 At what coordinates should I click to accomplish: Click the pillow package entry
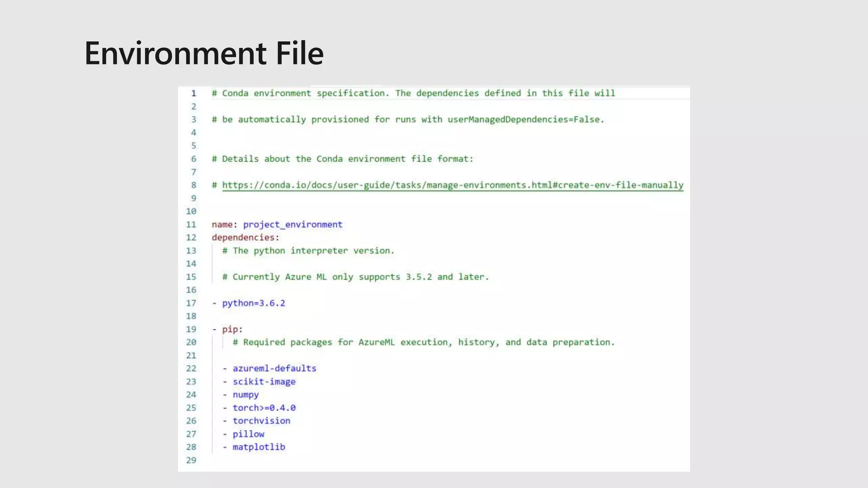pyautogui.click(x=248, y=434)
